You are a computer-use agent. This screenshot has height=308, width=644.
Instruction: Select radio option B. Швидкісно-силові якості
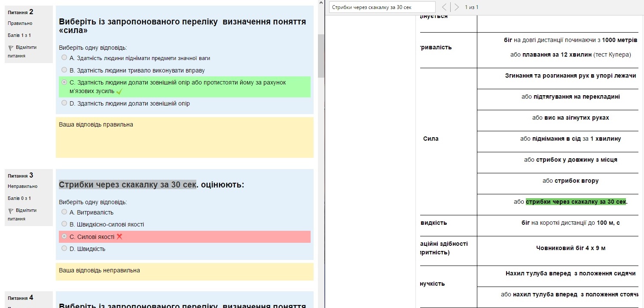coord(64,224)
